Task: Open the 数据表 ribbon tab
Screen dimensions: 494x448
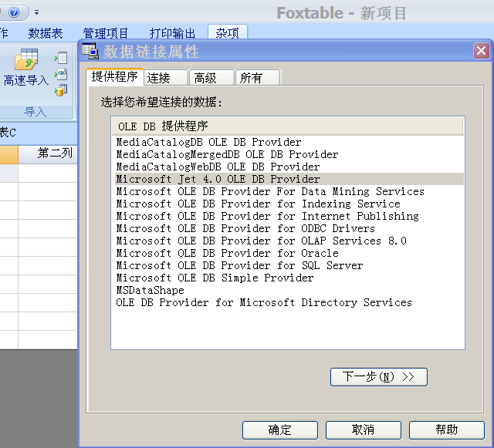Action: pos(46,33)
